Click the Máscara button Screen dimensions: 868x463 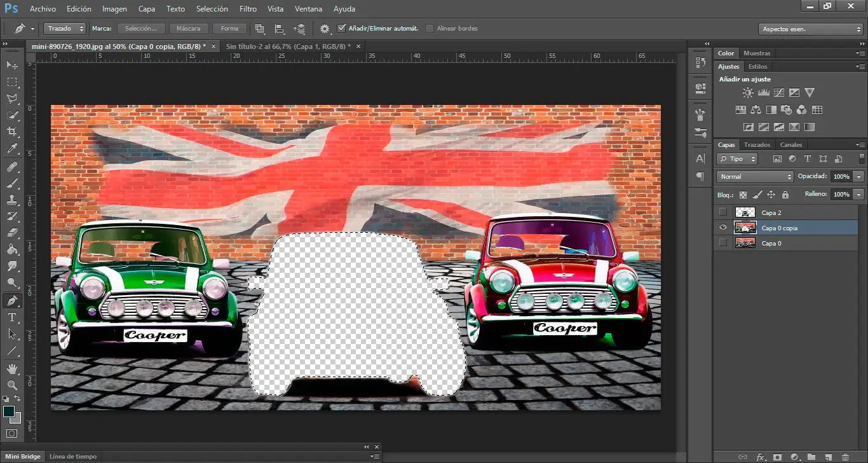click(188, 29)
